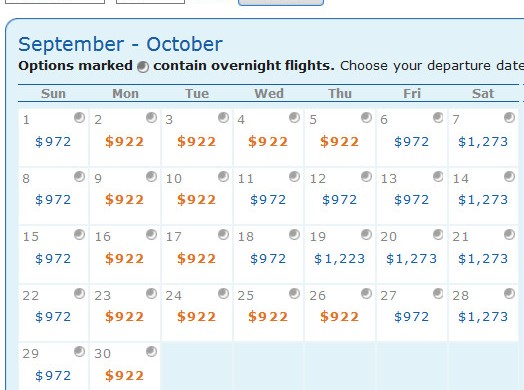Click the overnight flight icon on day 22
This screenshot has height=390, width=524.
click(80, 294)
